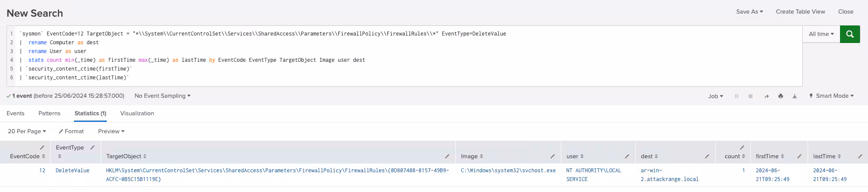
Task: Export results with download icon
Action: [794, 96]
